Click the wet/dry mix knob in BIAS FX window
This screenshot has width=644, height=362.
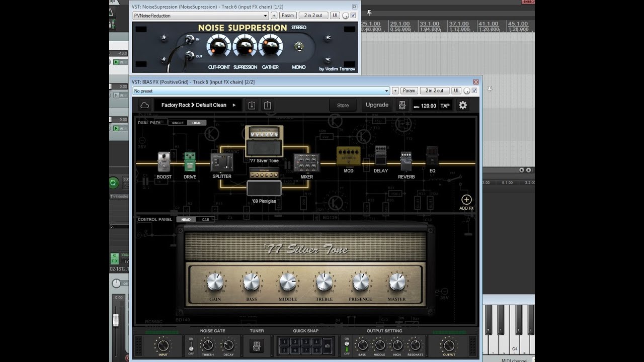466,91
